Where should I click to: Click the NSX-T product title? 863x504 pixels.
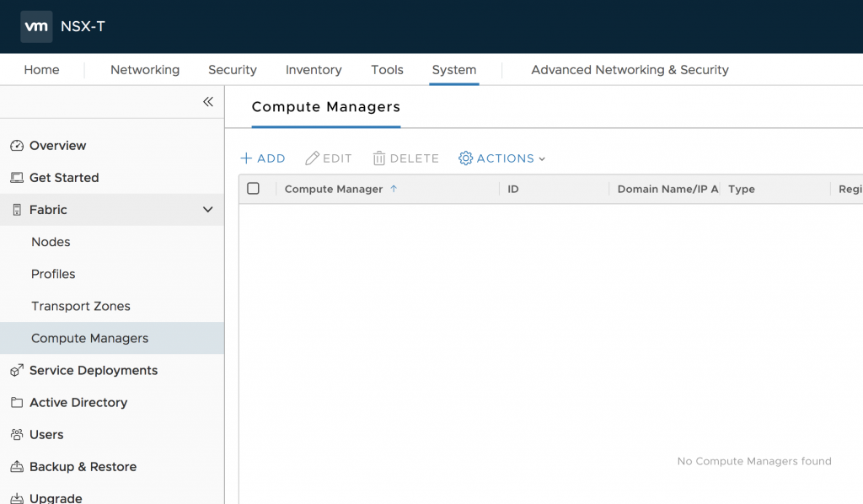click(83, 26)
